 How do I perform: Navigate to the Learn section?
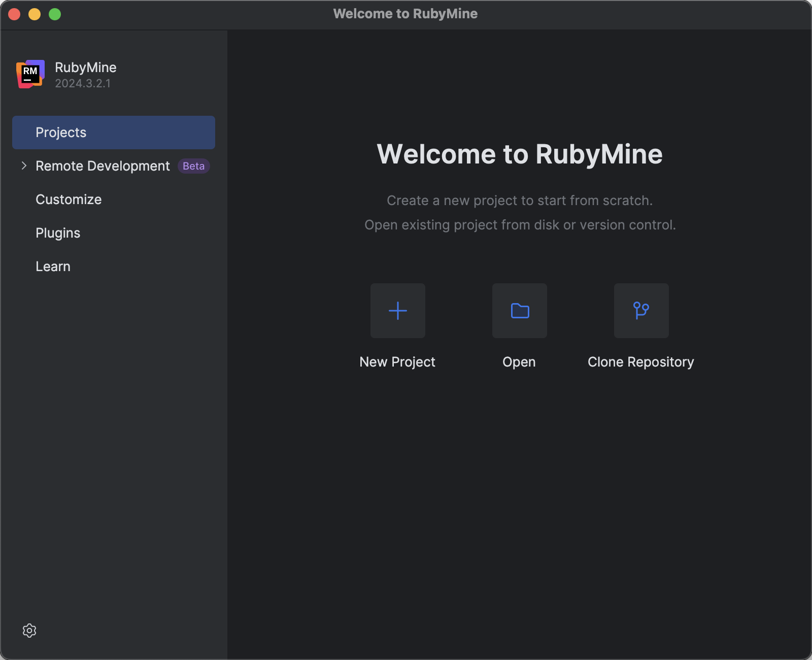53,266
